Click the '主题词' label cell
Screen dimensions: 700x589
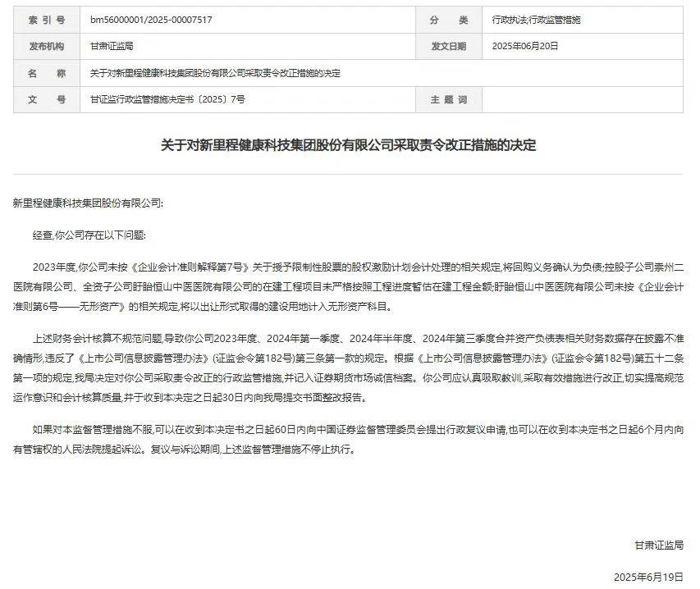pos(449,99)
